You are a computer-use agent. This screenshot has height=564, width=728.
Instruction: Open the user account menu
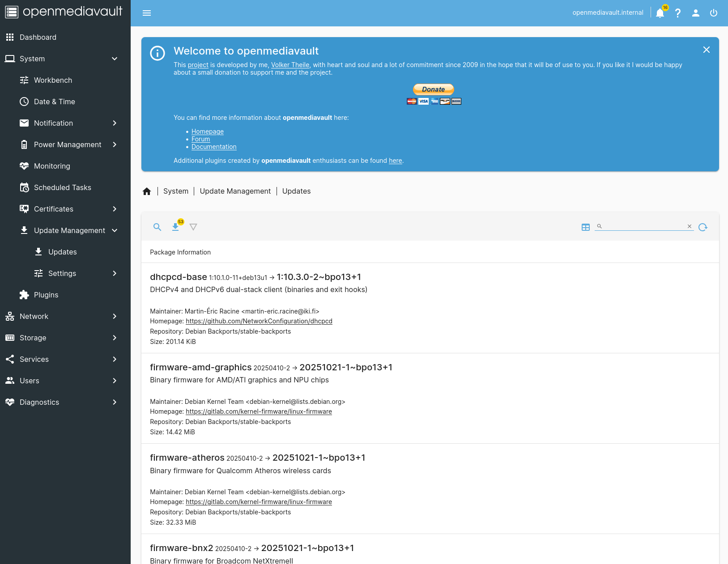[695, 13]
